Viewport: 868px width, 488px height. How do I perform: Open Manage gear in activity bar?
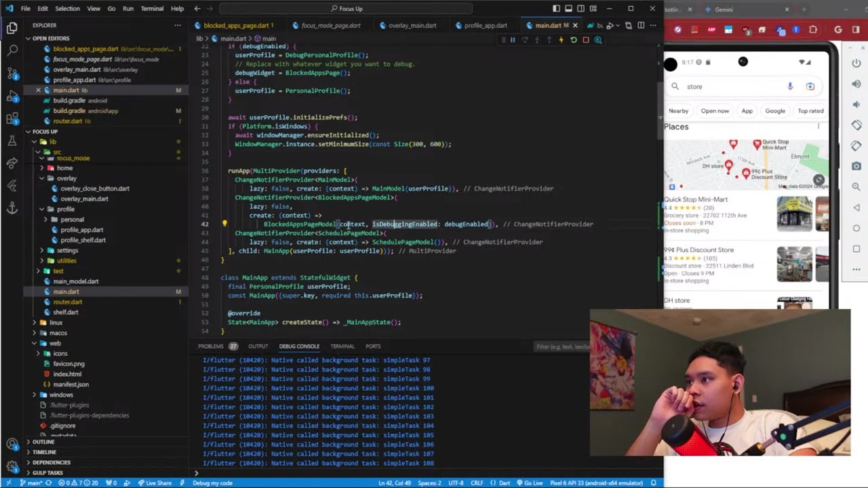coord(12,467)
